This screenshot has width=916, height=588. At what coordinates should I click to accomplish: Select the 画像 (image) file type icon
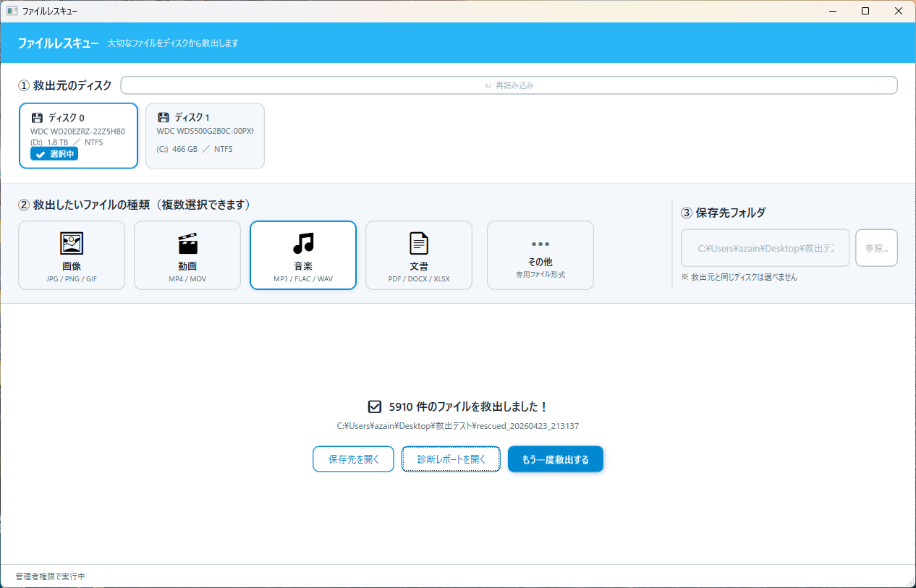72,243
